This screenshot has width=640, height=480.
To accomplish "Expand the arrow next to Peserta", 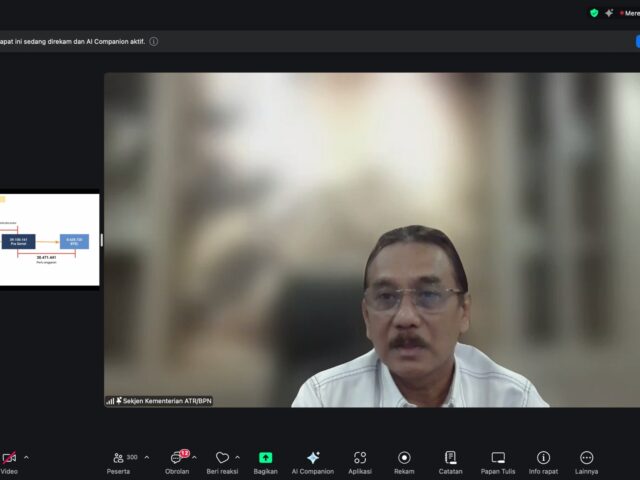I will pos(147,458).
